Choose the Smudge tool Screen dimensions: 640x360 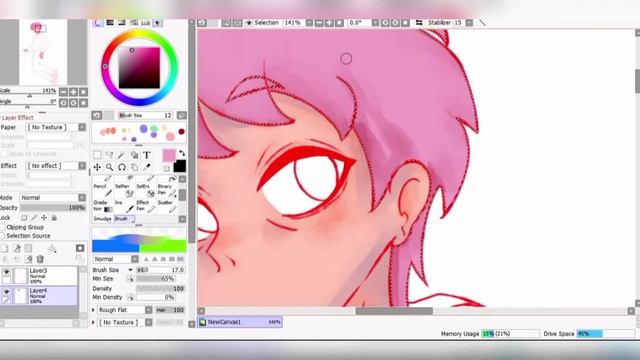[x=102, y=219]
